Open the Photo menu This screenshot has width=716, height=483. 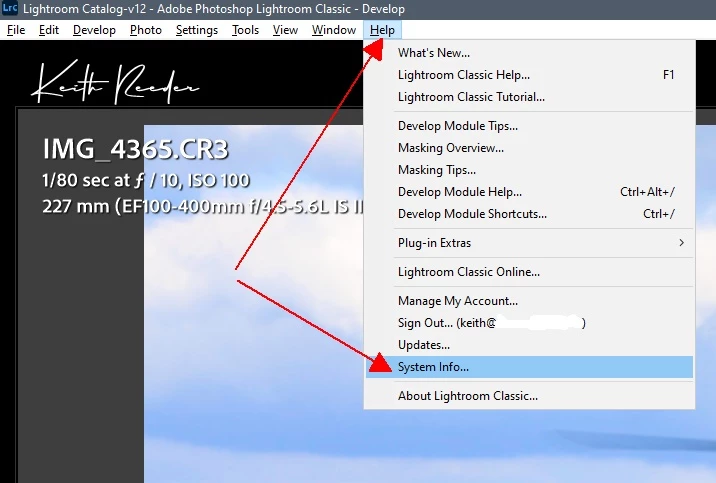[146, 30]
